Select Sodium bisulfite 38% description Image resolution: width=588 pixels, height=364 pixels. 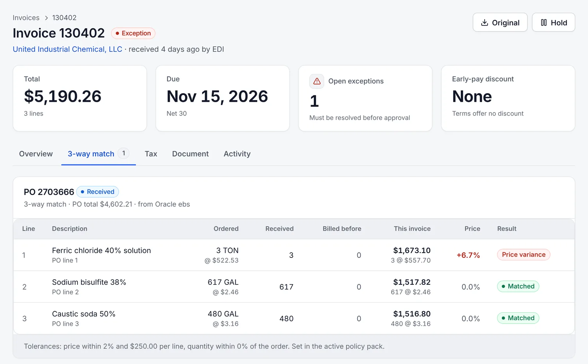89,282
